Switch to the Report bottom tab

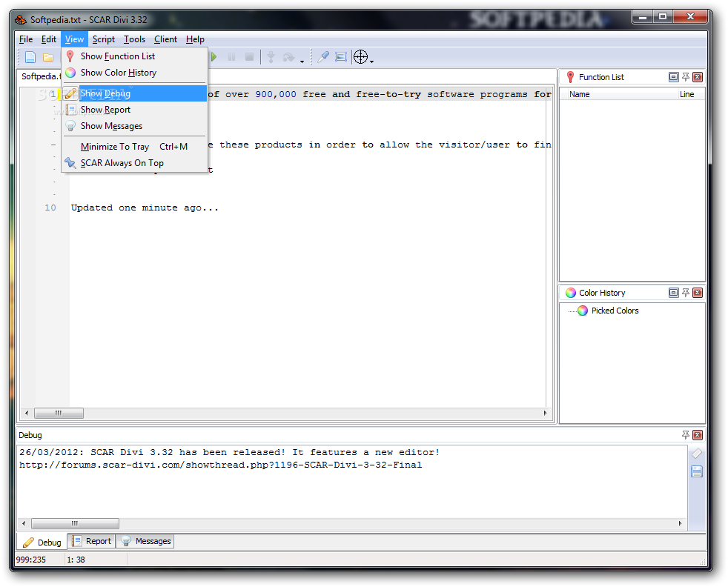(92, 541)
